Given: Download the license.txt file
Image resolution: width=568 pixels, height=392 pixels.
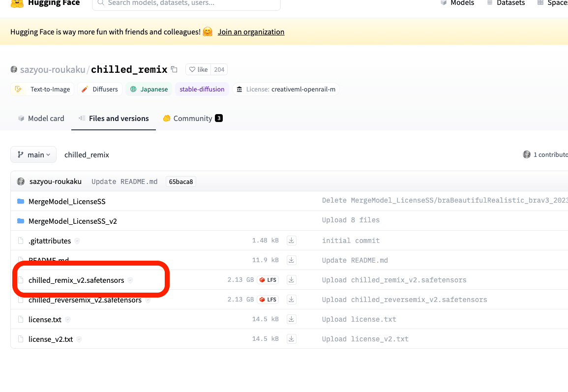Looking at the screenshot, I should 292,319.
